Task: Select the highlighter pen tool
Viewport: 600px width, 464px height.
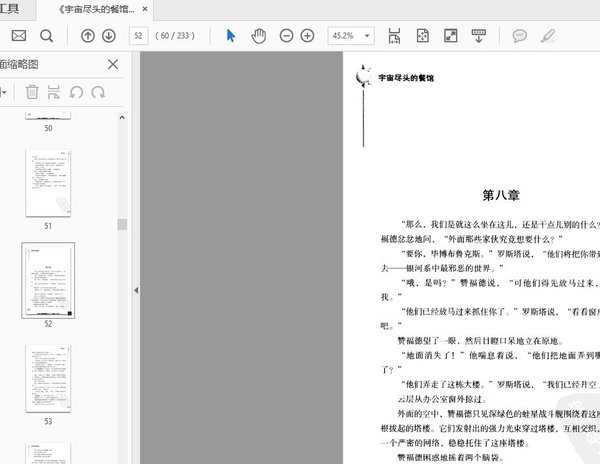Action: point(548,36)
